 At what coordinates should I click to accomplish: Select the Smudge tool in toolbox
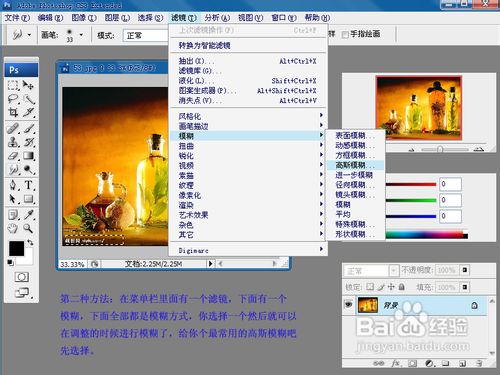click(x=13, y=169)
